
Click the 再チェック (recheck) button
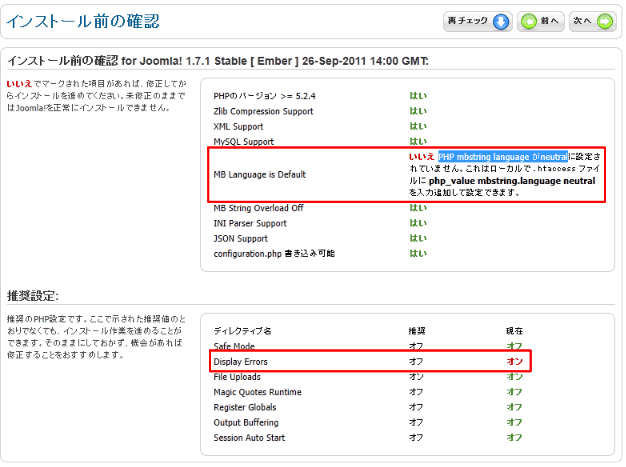click(477, 21)
